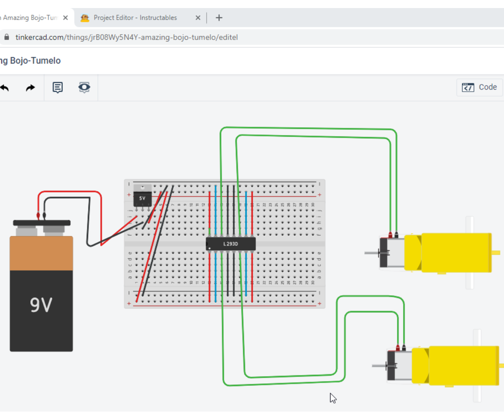Click the Bojo-Tumelo design title
Viewport: 504px width, 420px height.
pyautogui.click(x=30, y=60)
